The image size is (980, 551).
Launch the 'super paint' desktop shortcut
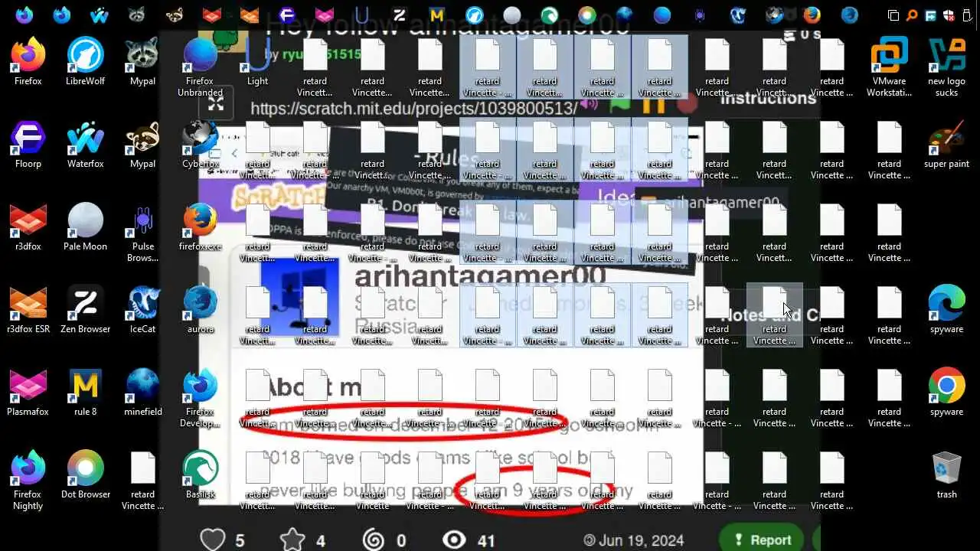coord(946,144)
